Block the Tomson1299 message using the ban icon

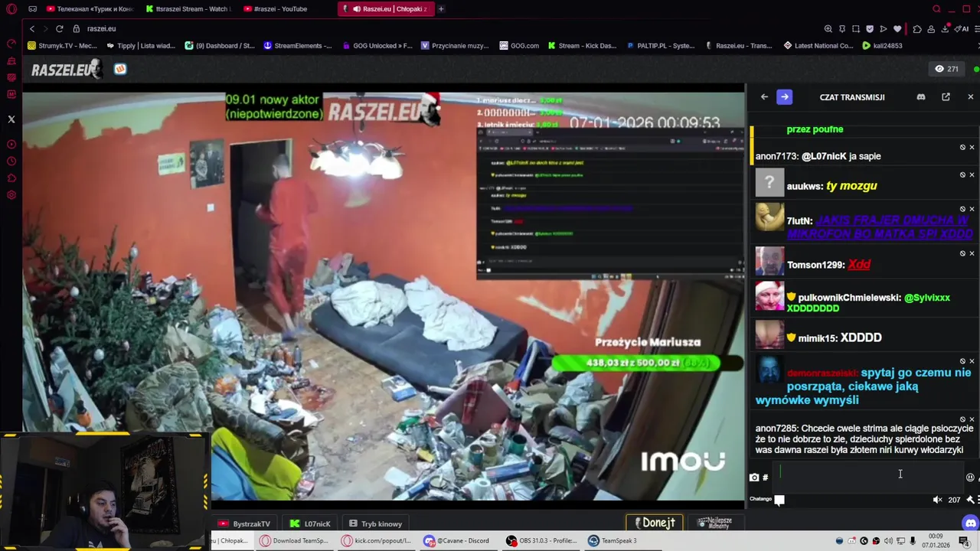(x=963, y=253)
